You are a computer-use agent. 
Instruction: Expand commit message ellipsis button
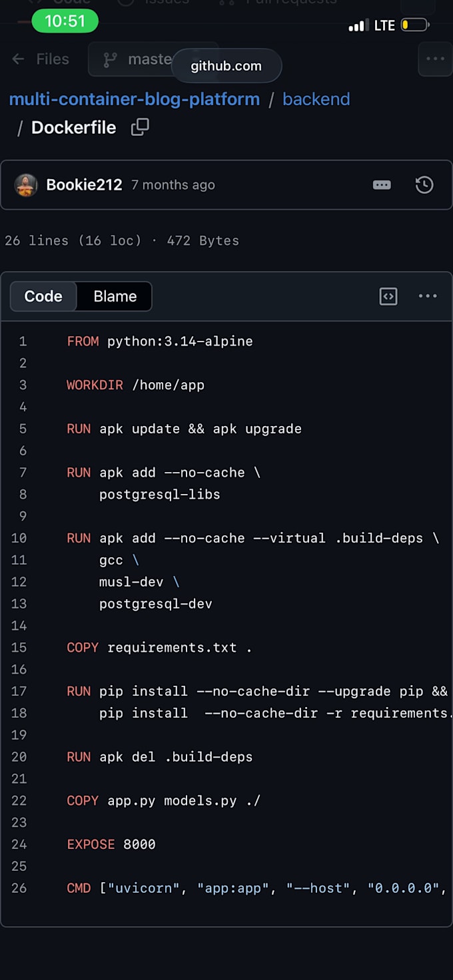click(382, 185)
